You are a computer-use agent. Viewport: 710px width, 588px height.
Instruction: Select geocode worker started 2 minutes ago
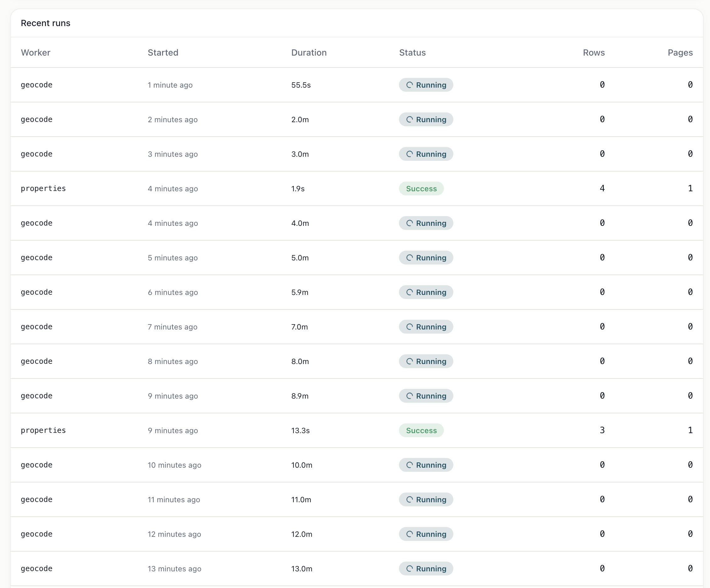(36, 119)
